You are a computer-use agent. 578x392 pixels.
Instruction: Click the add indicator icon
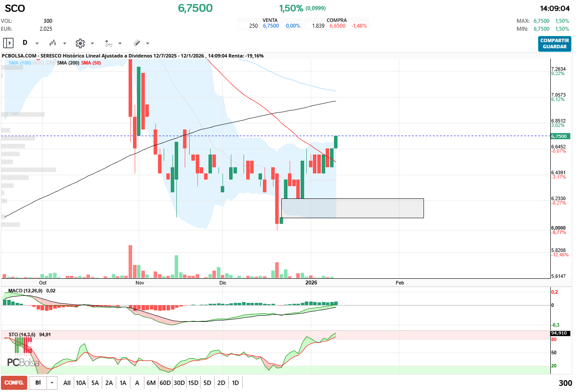click(x=108, y=43)
